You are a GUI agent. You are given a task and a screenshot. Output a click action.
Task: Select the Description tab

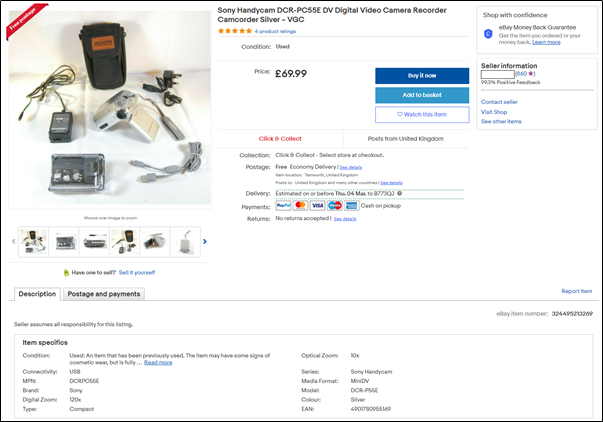[37, 294]
